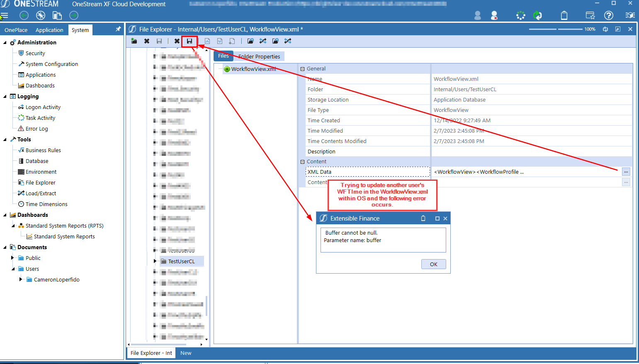Open the Folder Properties tab
639x364 pixels.
click(x=259, y=56)
